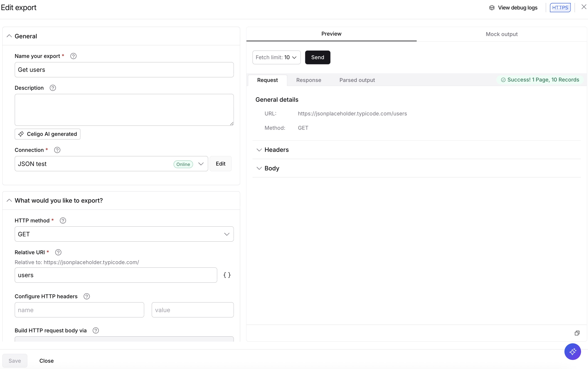Click the debug logs bug icon
The image size is (588, 369).
[x=492, y=8]
